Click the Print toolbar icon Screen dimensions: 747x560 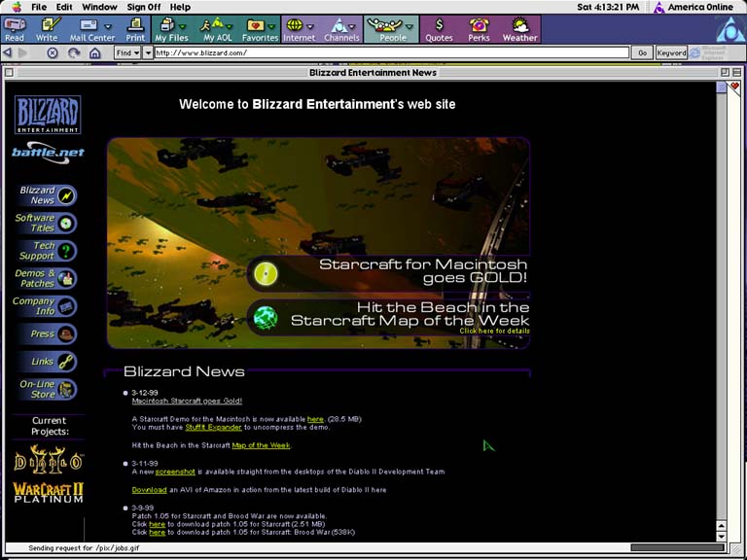136,29
